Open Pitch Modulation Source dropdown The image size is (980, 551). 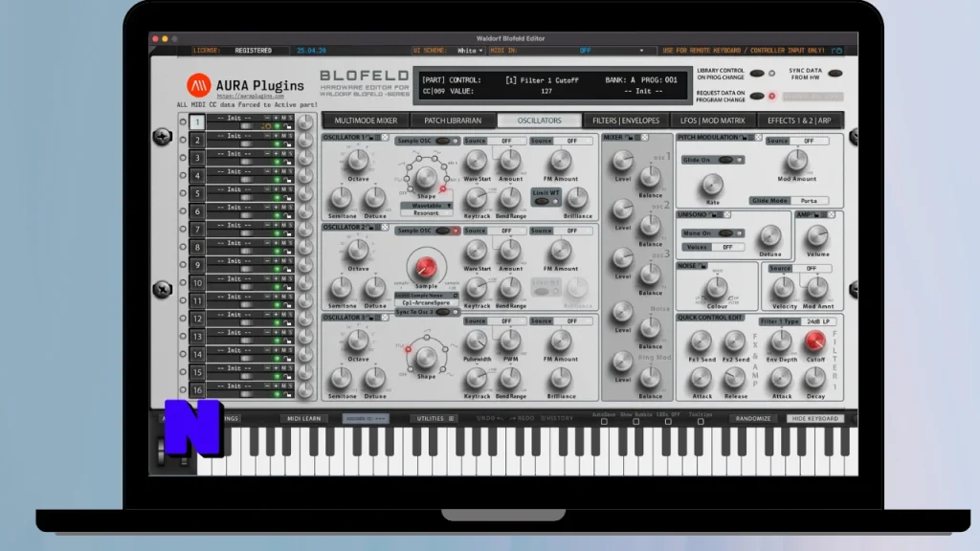click(x=809, y=142)
